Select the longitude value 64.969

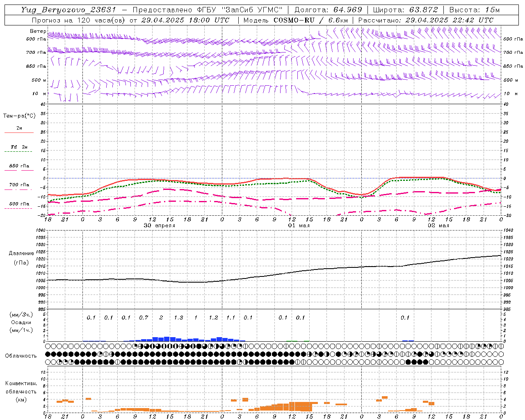(x=347, y=10)
